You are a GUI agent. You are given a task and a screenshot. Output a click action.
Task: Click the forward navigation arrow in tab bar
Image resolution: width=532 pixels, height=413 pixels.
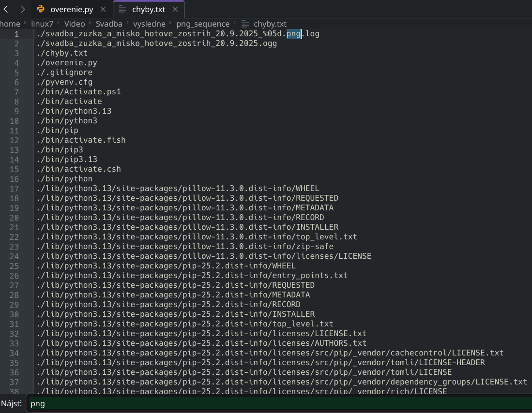22,9
